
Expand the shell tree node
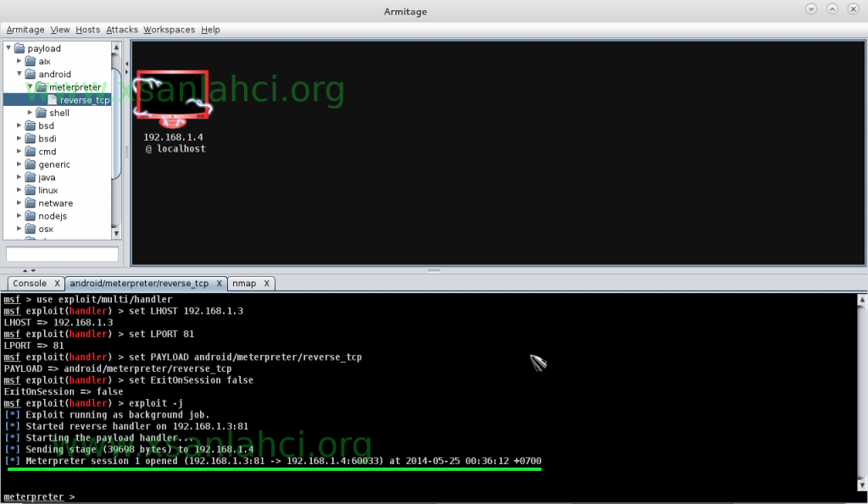30,113
